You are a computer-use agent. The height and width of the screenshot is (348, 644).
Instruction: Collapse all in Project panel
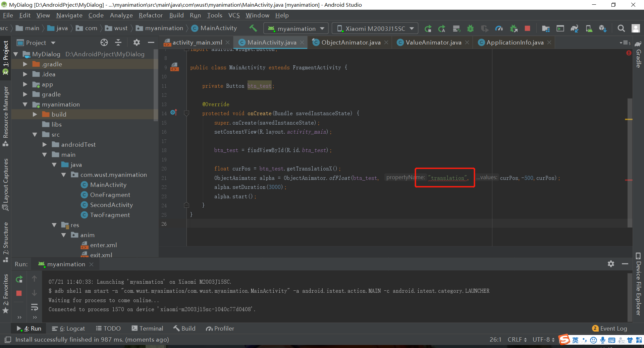pos(118,43)
